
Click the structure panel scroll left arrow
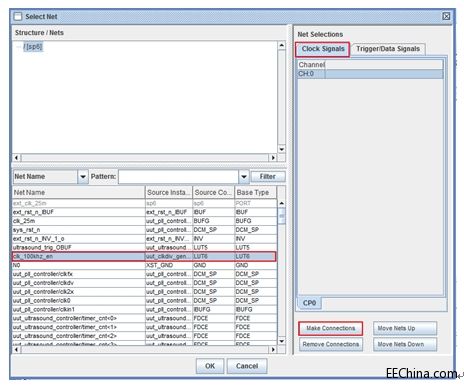[17, 157]
